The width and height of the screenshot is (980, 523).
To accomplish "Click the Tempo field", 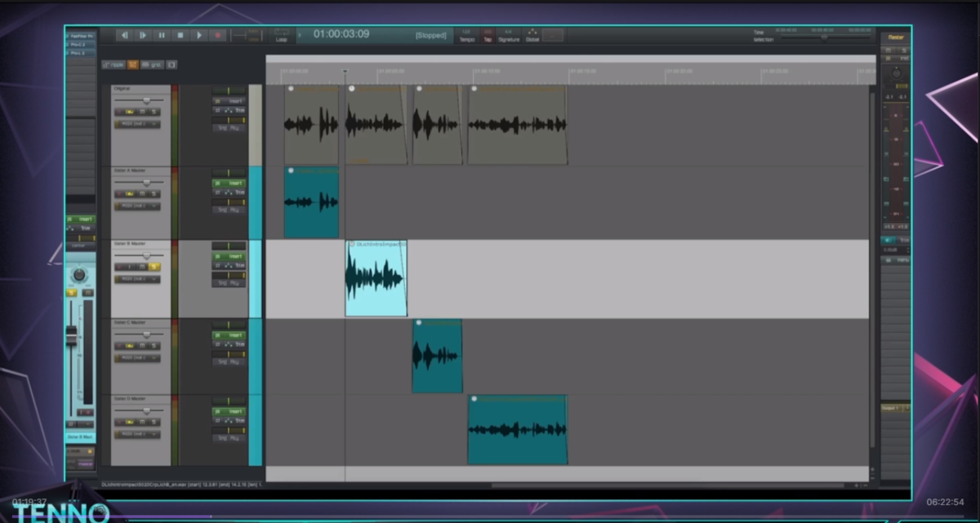I will [x=467, y=35].
